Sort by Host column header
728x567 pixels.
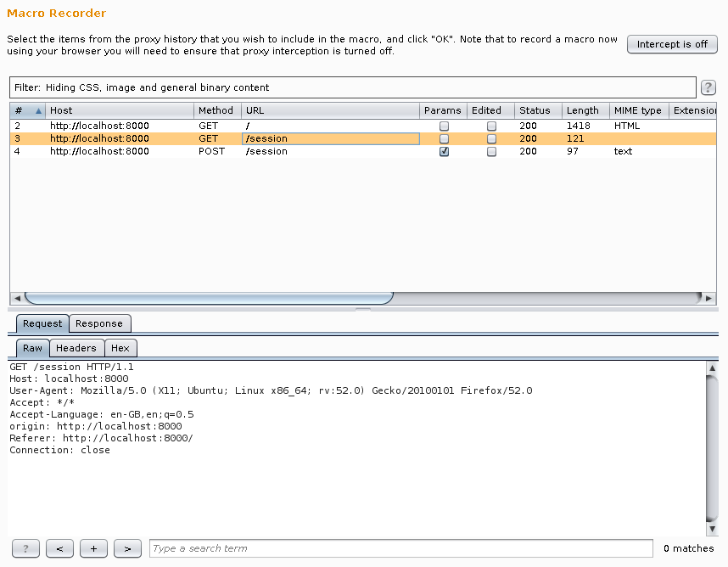click(120, 110)
